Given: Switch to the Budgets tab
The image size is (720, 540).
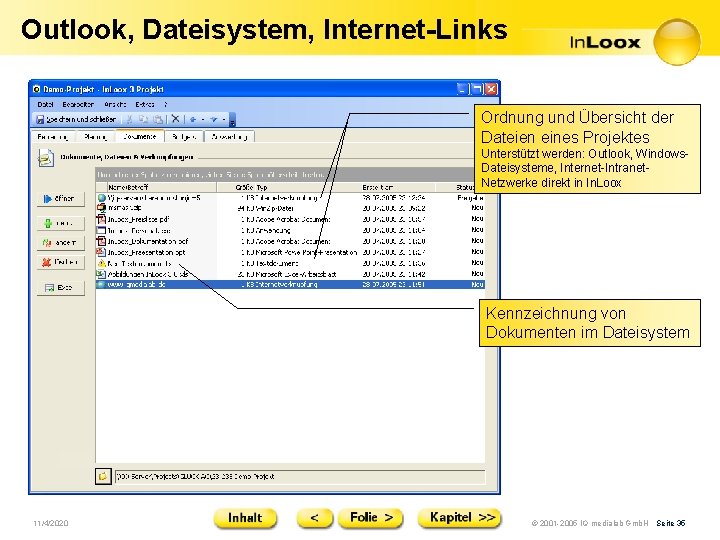Looking at the screenshot, I should (x=184, y=137).
